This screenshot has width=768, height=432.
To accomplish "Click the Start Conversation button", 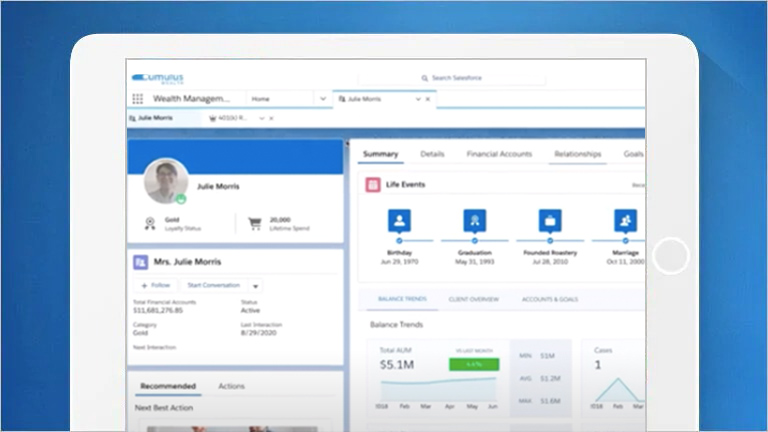I will point(215,285).
